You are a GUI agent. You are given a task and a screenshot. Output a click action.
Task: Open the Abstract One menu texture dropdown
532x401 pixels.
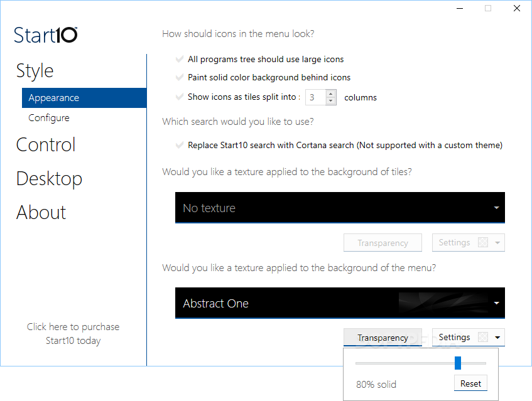pos(340,303)
